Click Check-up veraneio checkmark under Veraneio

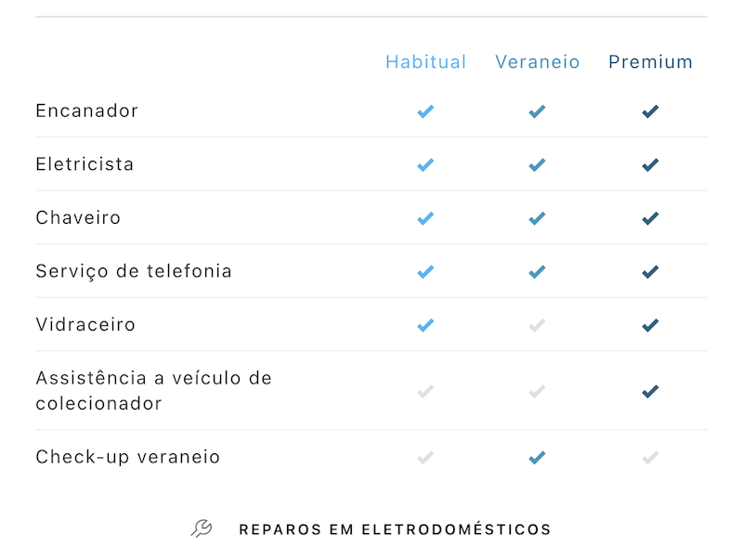tap(537, 458)
